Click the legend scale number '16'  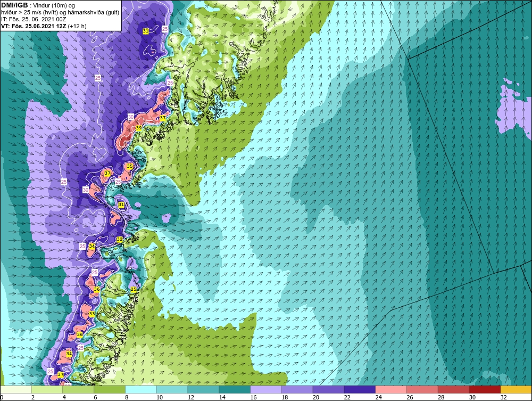pyautogui.click(x=253, y=397)
